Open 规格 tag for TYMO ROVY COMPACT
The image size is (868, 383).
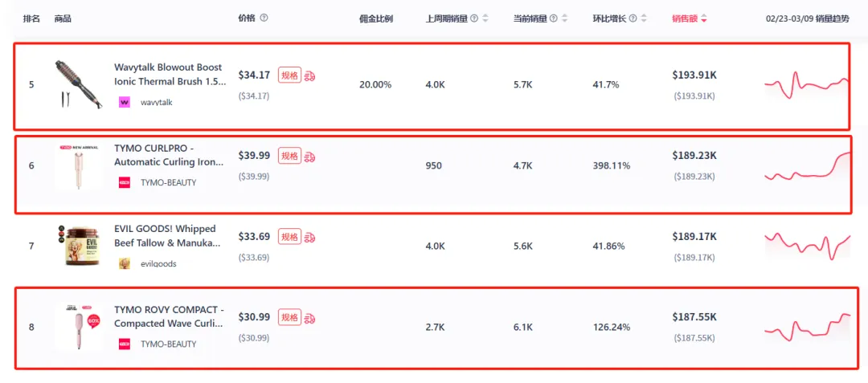coord(289,317)
